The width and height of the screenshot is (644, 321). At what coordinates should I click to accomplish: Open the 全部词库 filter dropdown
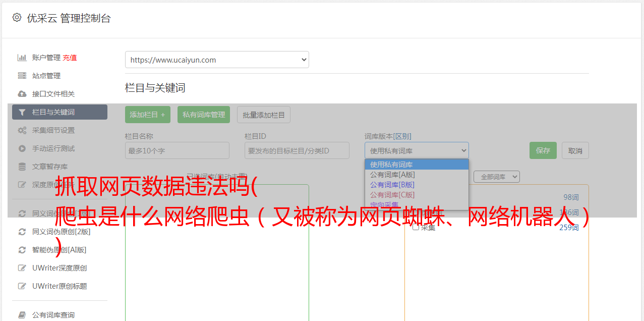497,177
